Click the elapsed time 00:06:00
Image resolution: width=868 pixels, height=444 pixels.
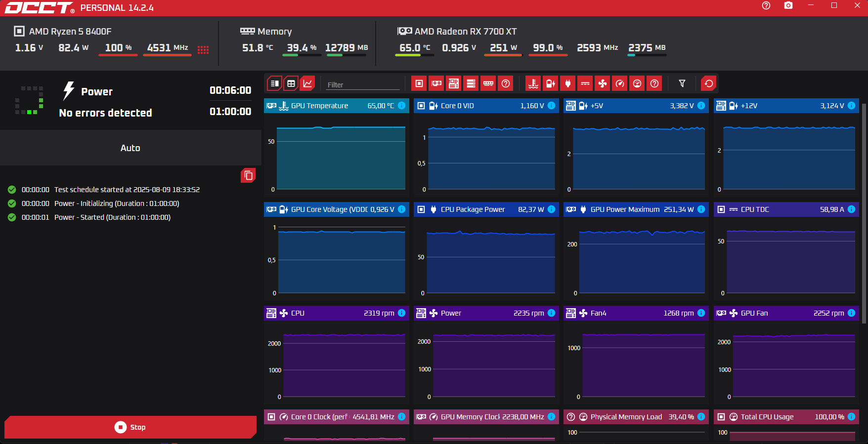pyautogui.click(x=230, y=90)
